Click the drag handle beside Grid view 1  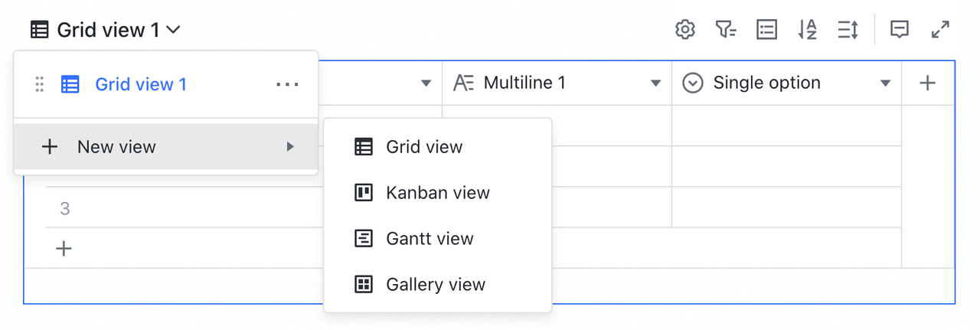pos(40,84)
